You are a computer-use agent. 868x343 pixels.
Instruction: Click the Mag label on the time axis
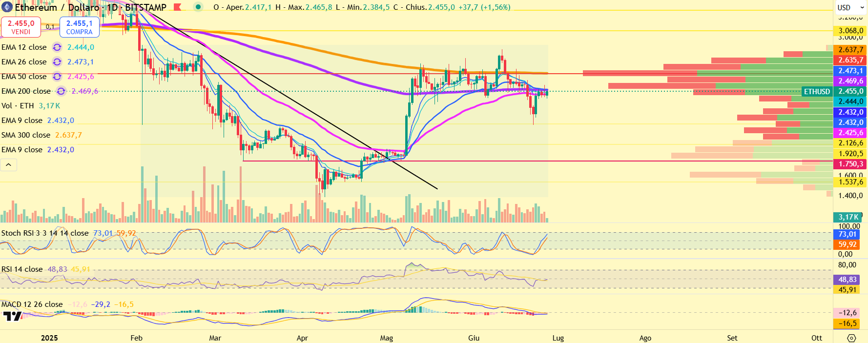tap(387, 338)
